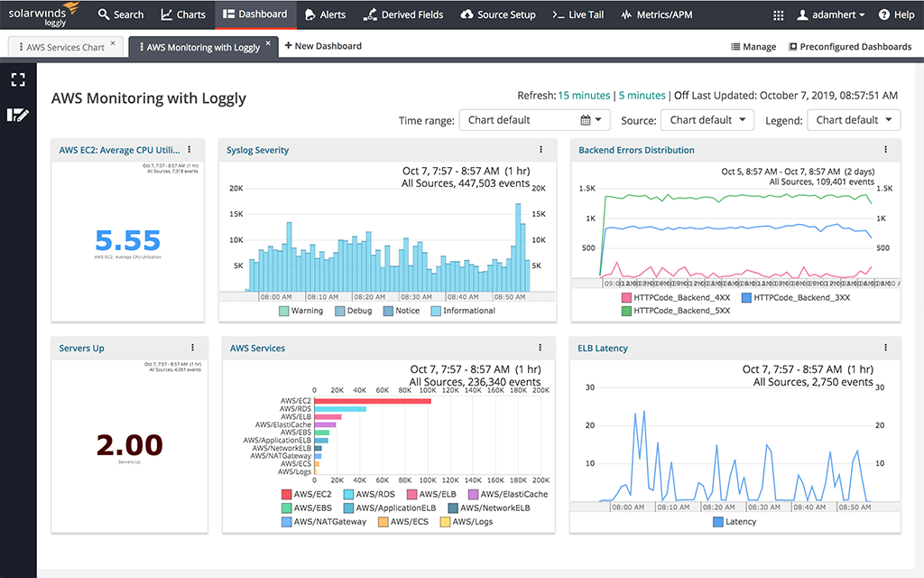Switch to the Dashboard section in the navigation

coord(255,14)
